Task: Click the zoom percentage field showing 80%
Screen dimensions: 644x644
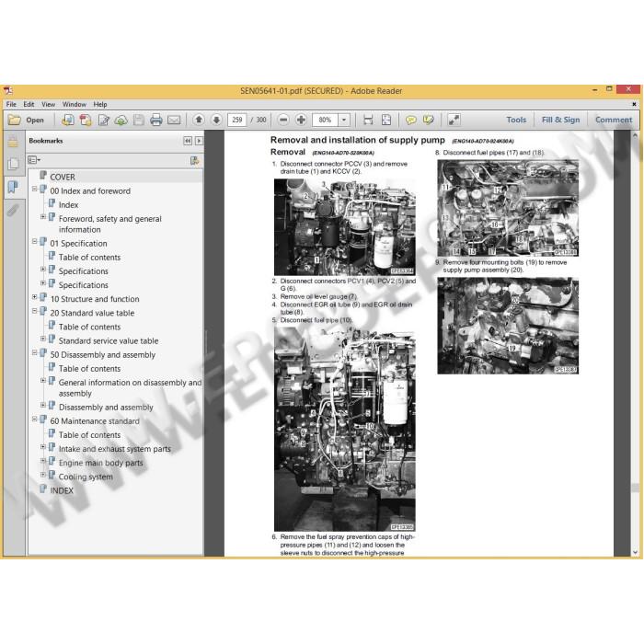Action: coord(326,120)
